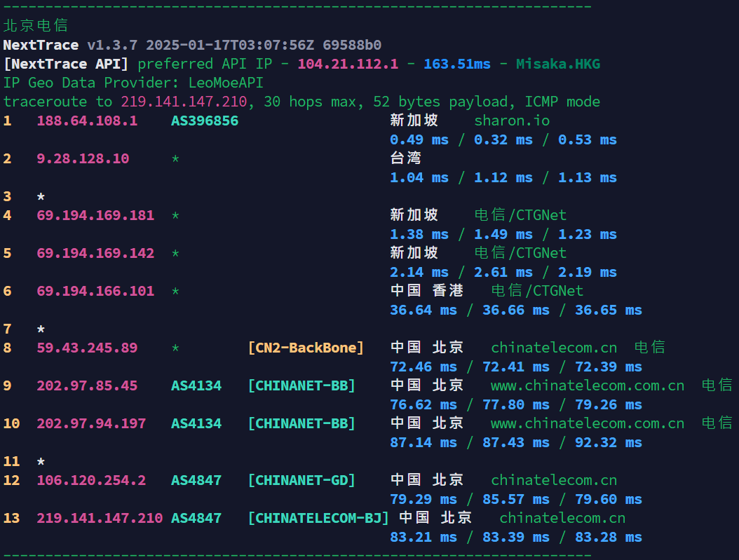Click the Misaka.HKG node name
739x560 pixels.
click(x=558, y=64)
